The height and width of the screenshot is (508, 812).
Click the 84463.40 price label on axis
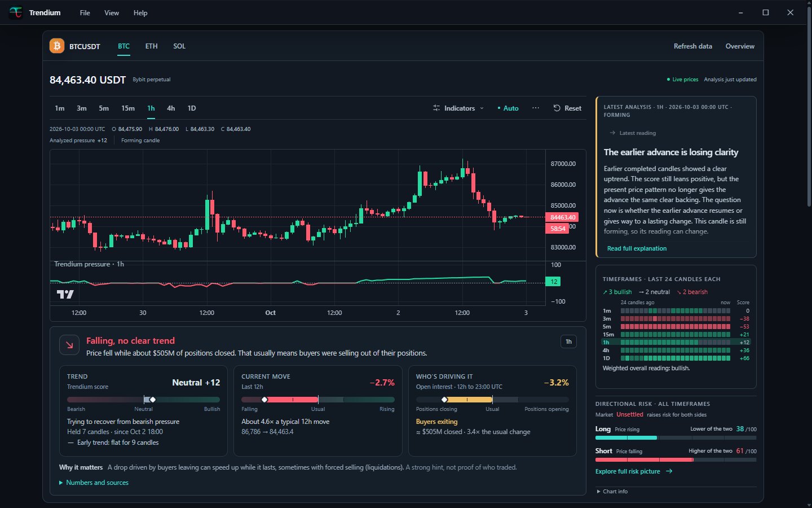pyautogui.click(x=563, y=217)
